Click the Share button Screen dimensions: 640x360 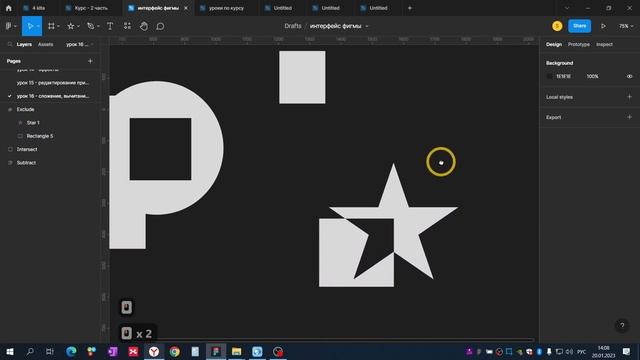(x=579, y=26)
